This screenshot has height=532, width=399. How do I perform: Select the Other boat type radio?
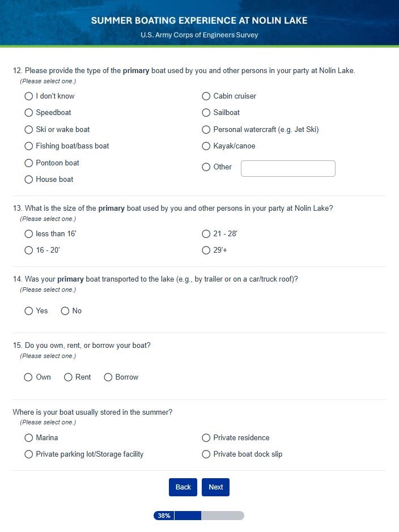(206, 167)
